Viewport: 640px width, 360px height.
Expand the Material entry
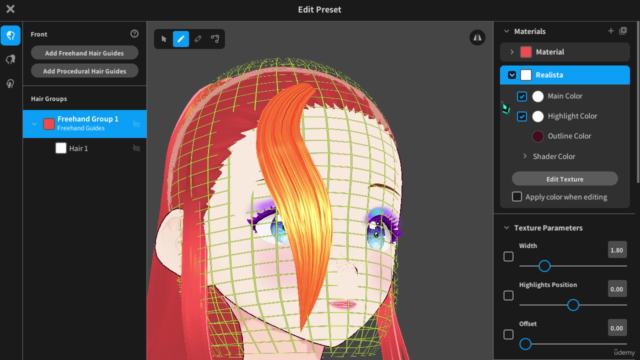(512, 52)
